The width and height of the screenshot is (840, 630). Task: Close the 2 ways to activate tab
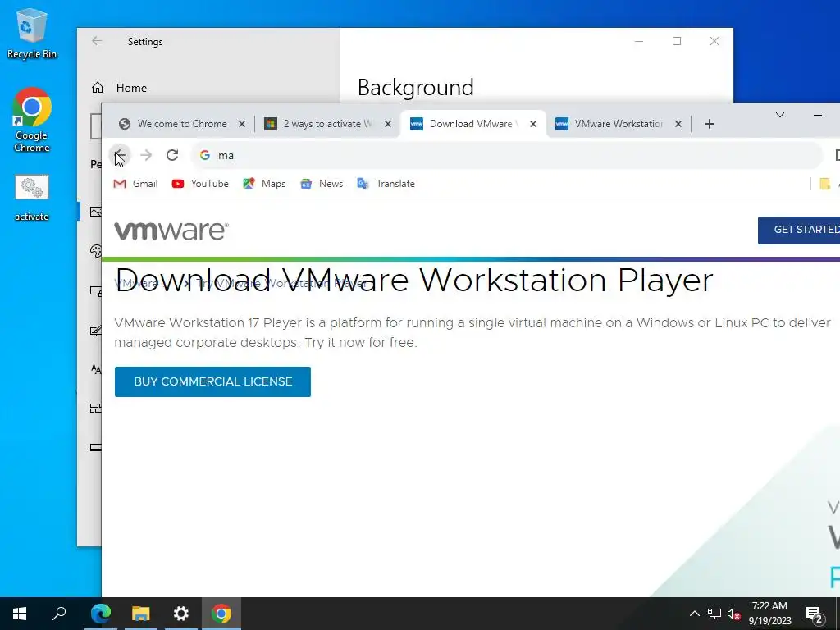coord(388,124)
